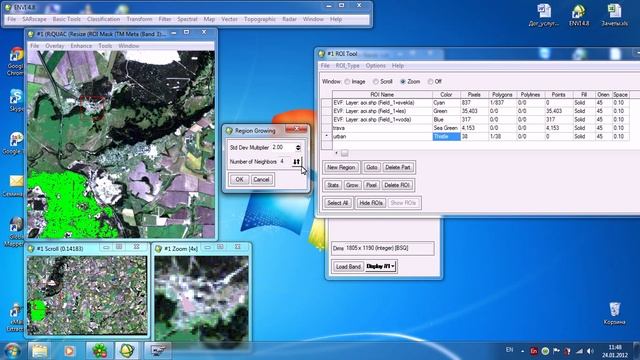Click the Delete ROI button

coord(397,185)
